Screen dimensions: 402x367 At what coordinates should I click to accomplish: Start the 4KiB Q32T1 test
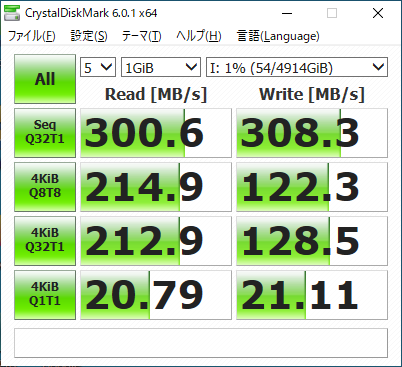45,241
